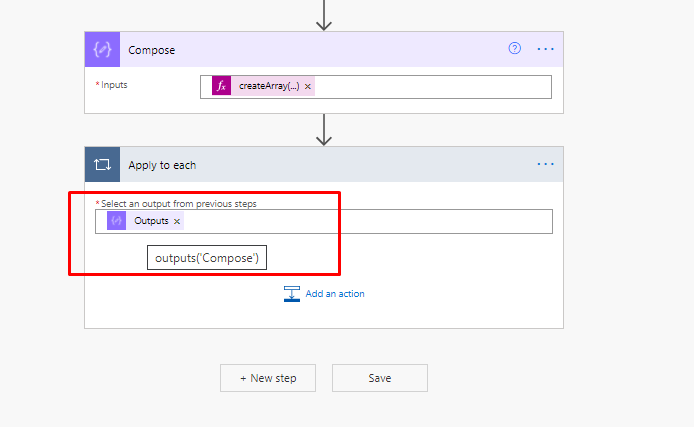The height and width of the screenshot is (427, 694).
Task: Click the Add an action link
Action: coord(335,294)
